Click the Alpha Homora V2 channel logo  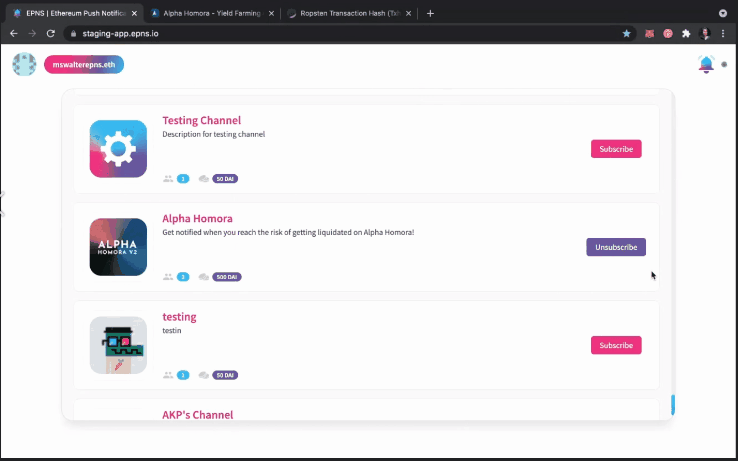tap(118, 247)
